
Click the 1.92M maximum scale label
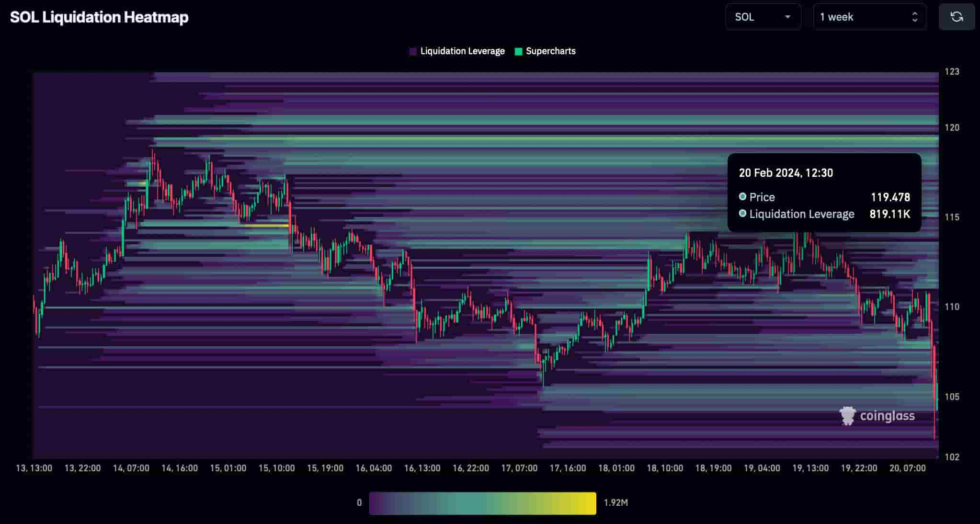(x=616, y=503)
